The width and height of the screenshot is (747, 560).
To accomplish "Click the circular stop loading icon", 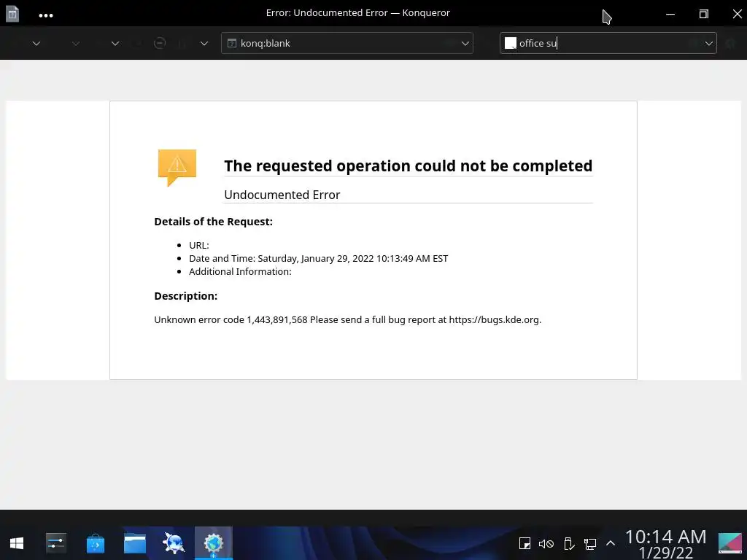I will [160, 43].
